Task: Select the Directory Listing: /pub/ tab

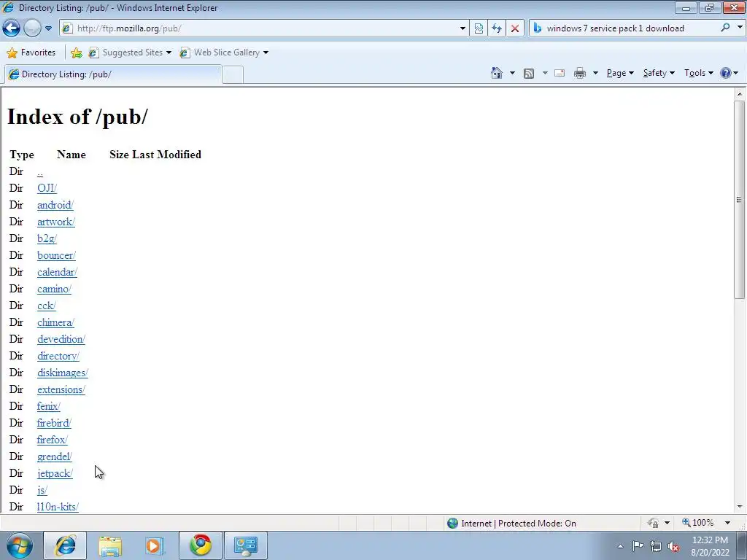Action: click(113, 74)
